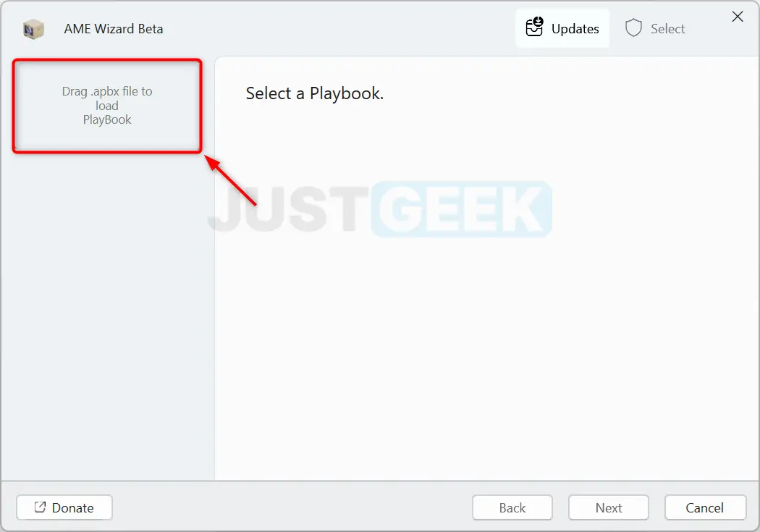Screen dimensions: 760x532
Task: Click the shield icon beside Select
Action: (x=633, y=28)
